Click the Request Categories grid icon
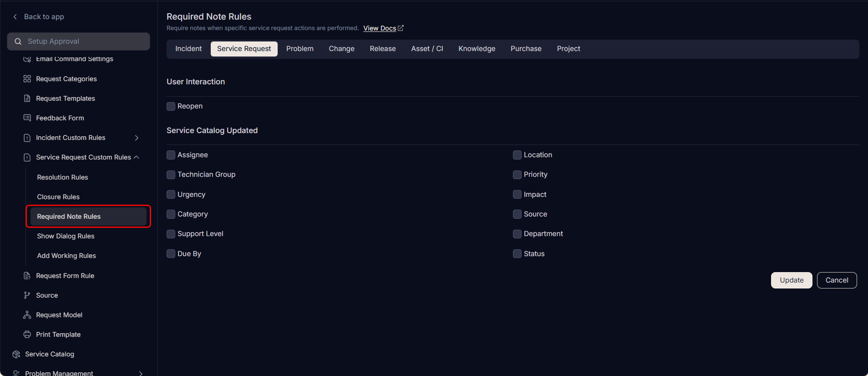Image resolution: width=868 pixels, height=376 pixels. [x=27, y=79]
